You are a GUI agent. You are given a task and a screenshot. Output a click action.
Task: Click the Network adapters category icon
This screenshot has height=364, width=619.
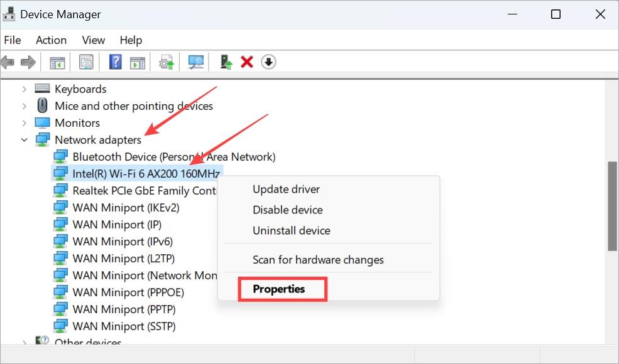42,139
